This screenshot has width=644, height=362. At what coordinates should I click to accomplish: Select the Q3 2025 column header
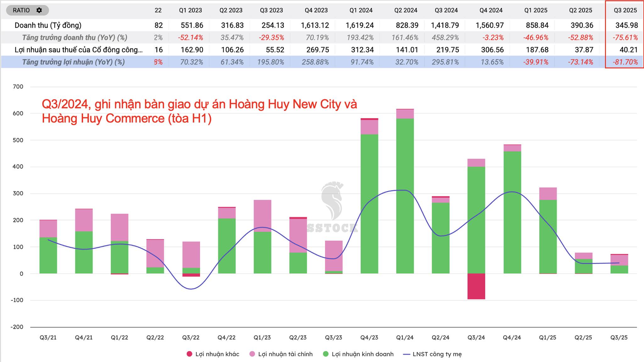pos(625,10)
